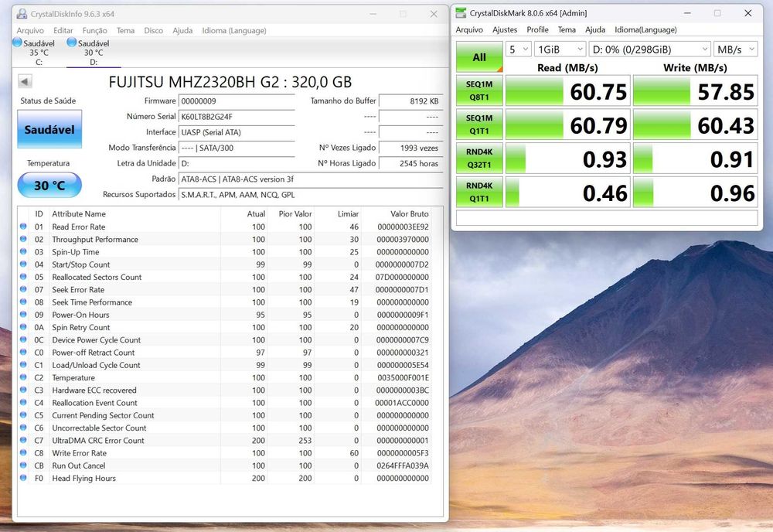Image resolution: width=773 pixels, height=532 pixels.
Task: Open drive selector D: 0% (0/298GiB)
Action: pyautogui.click(x=650, y=49)
